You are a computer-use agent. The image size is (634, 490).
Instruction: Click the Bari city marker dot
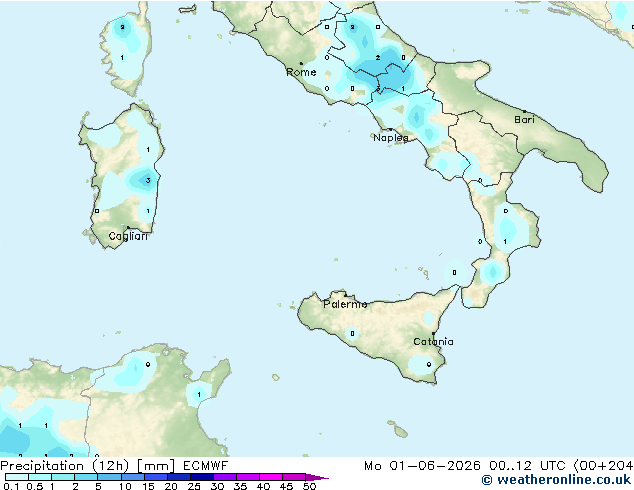point(524,111)
